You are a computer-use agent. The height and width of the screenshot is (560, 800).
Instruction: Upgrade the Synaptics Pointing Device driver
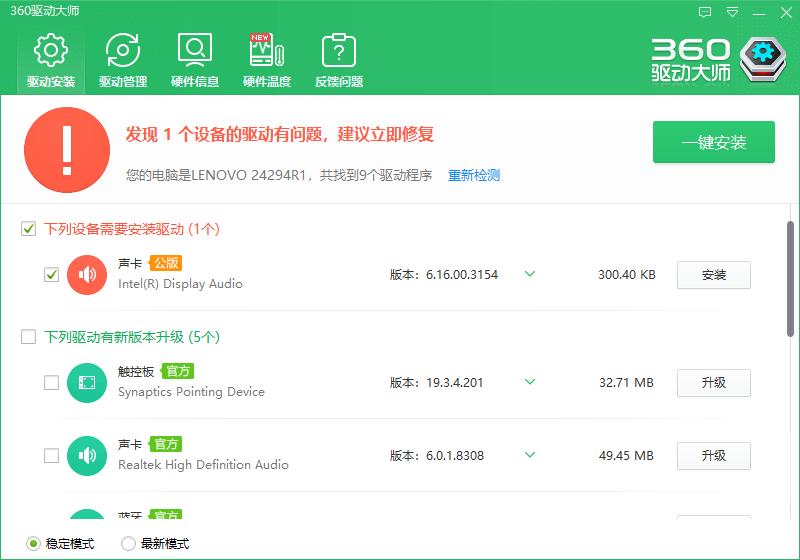click(714, 383)
